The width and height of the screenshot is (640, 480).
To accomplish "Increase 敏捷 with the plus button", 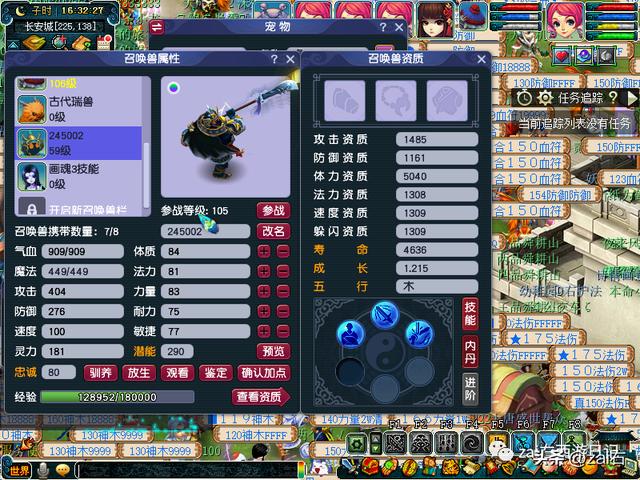I will click(264, 332).
